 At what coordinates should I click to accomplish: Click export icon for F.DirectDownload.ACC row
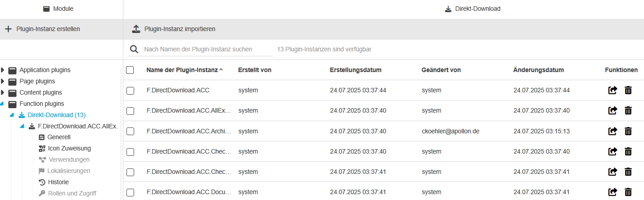pos(612,91)
